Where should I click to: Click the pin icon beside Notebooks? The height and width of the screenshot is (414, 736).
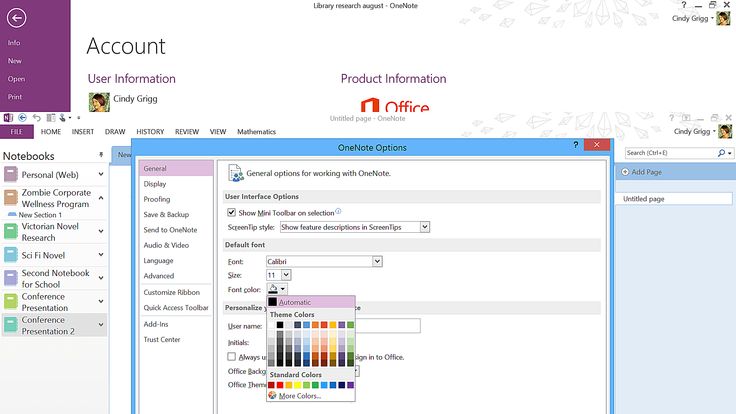click(x=101, y=155)
